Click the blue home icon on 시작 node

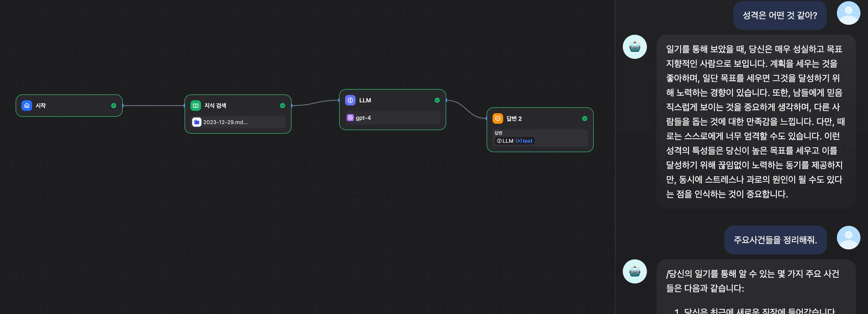(x=27, y=105)
